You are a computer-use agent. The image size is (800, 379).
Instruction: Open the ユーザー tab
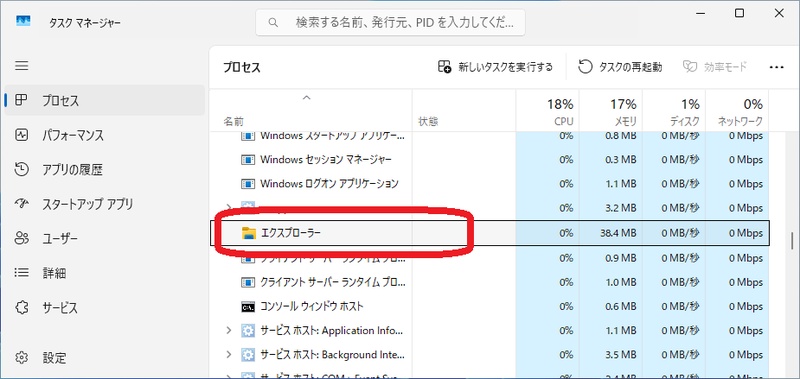pos(104,238)
